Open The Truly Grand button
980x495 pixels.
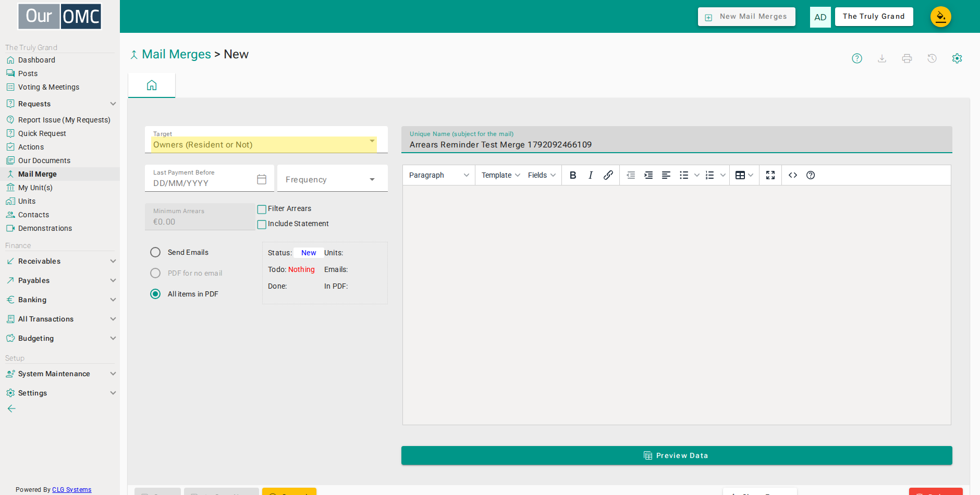tap(874, 17)
